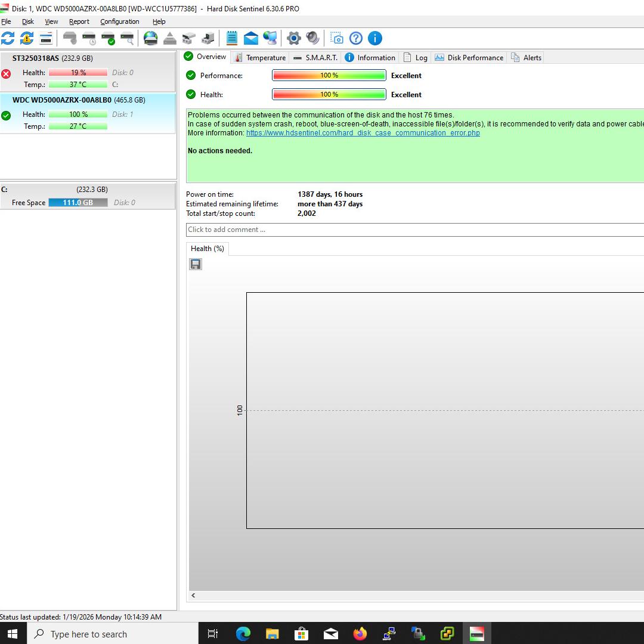Save health graph with floppy icon
Image resolution: width=644 pixels, height=644 pixels.
point(195,264)
